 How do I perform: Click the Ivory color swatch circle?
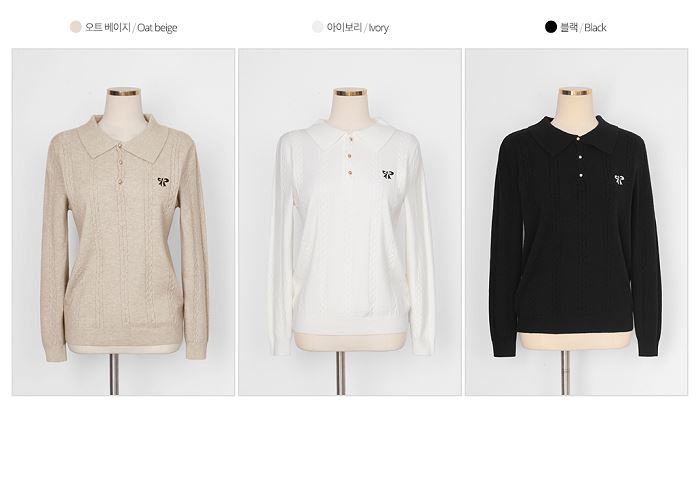(317, 27)
